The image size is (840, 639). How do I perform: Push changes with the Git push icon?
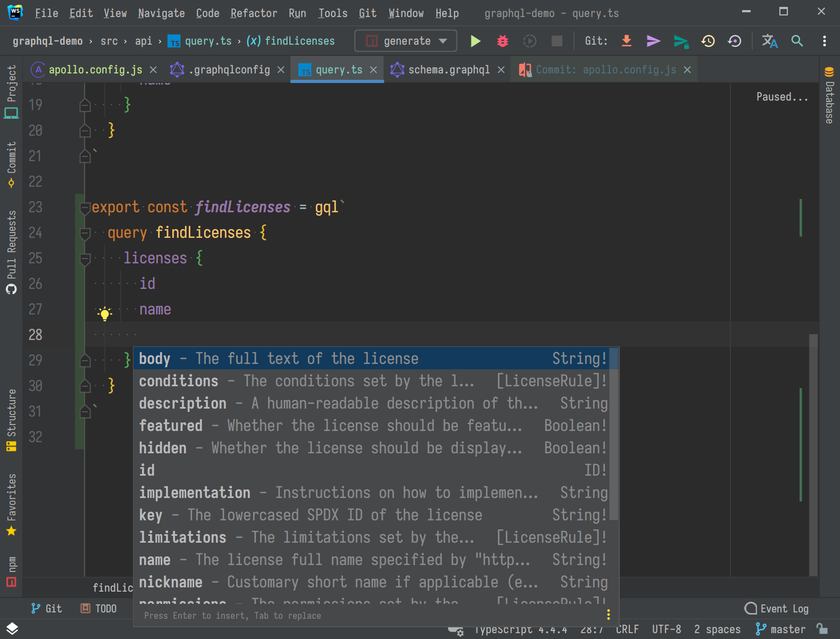coord(681,41)
